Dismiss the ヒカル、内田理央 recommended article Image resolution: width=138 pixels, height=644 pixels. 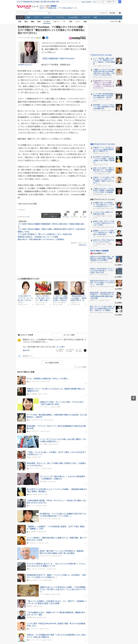pos(86,383)
